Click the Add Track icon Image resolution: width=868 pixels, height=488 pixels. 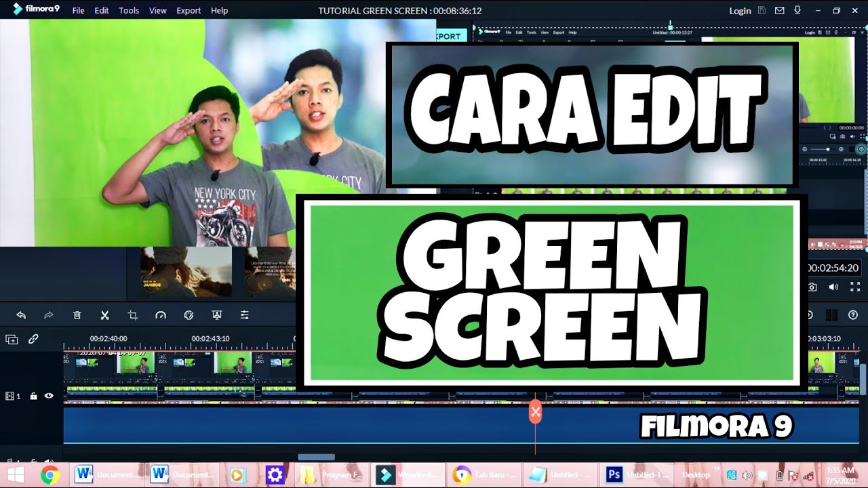pos(12,340)
